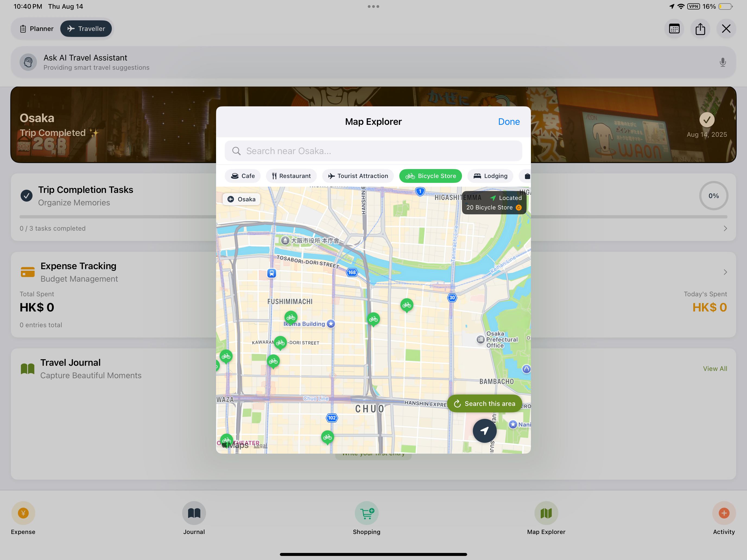Tap the calendar icon in top bar
The image size is (747, 560).
click(x=674, y=29)
